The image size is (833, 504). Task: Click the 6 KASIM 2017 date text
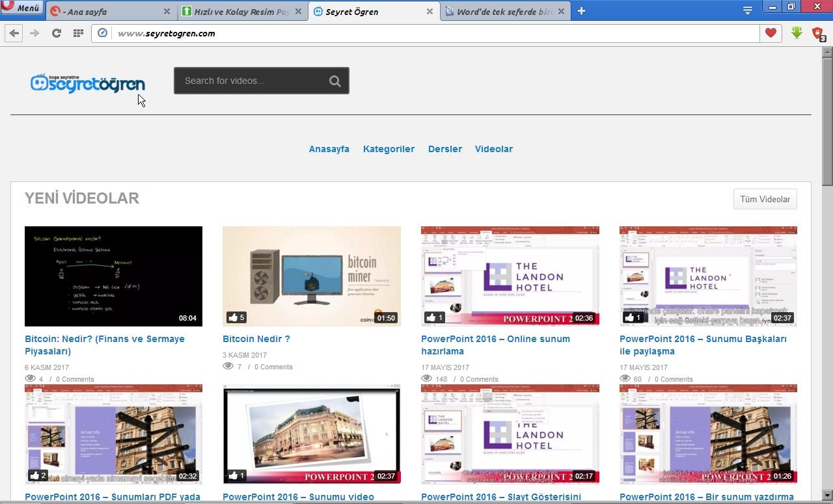click(47, 367)
